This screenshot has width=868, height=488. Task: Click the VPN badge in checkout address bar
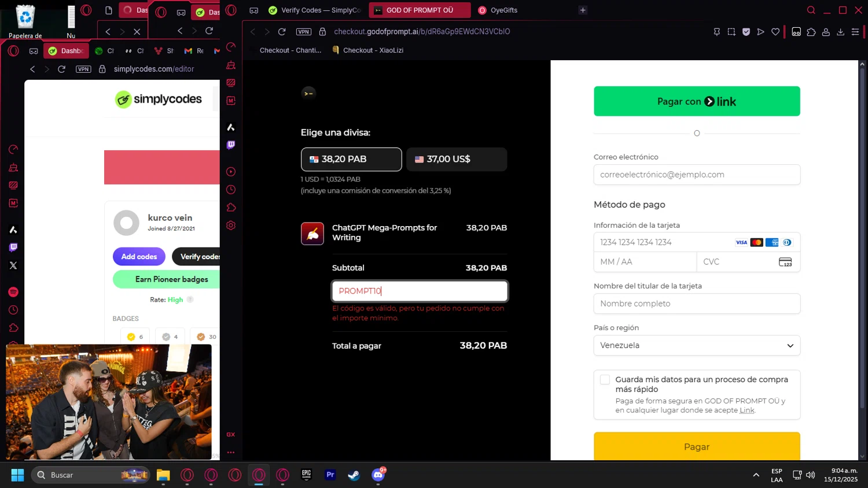pos(304,32)
